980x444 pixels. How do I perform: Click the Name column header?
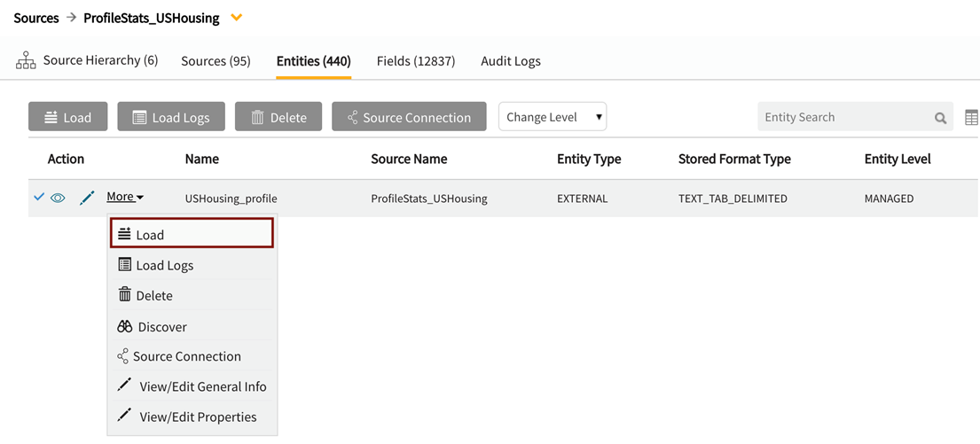pos(202,160)
